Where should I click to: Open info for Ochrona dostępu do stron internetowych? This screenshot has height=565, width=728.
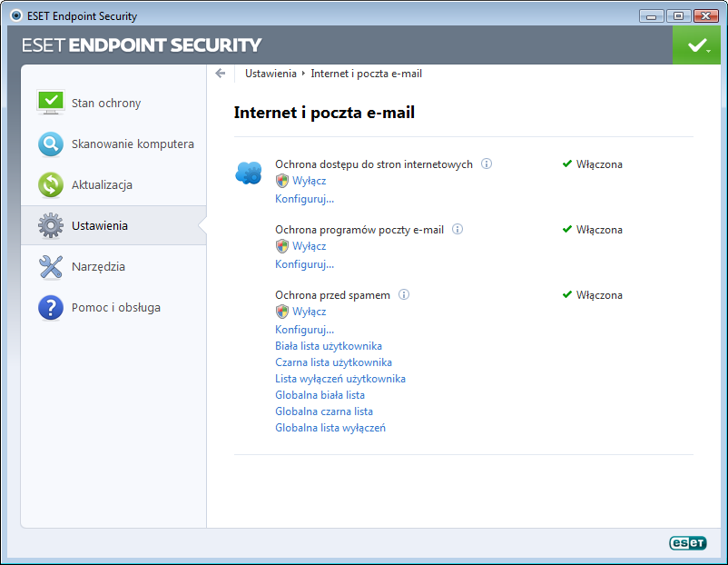tap(487, 164)
